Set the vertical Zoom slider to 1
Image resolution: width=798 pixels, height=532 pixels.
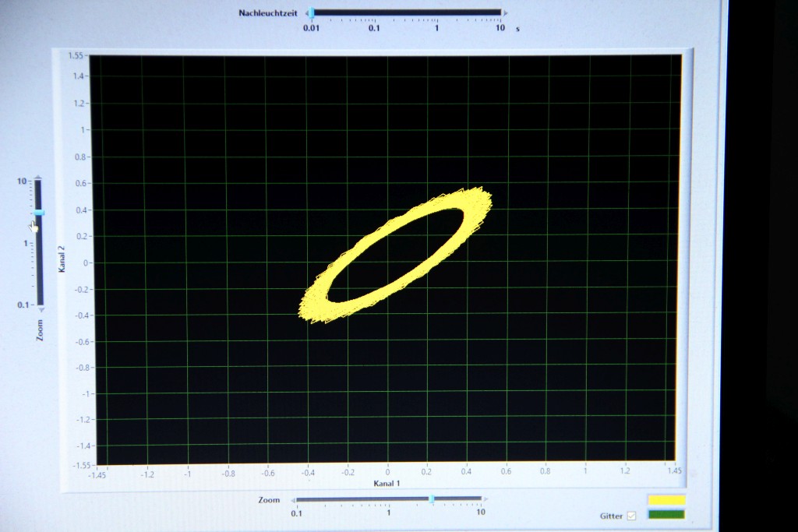point(39,243)
